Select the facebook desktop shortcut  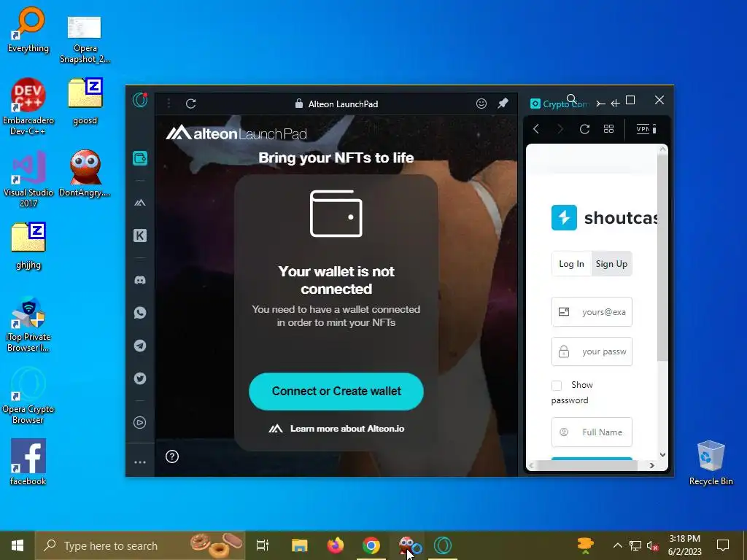pyautogui.click(x=28, y=462)
